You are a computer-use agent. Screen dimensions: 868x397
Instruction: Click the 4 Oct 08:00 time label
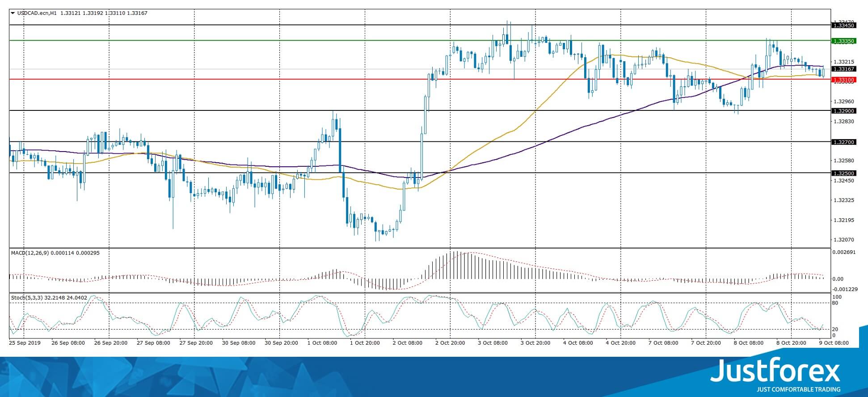click(578, 343)
